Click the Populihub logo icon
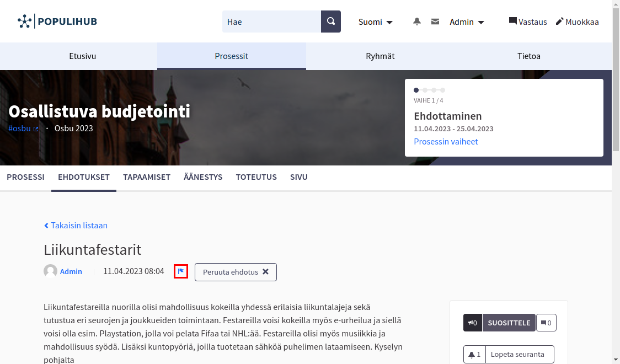The height and width of the screenshot is (364, 620). [x=24, y=20]
